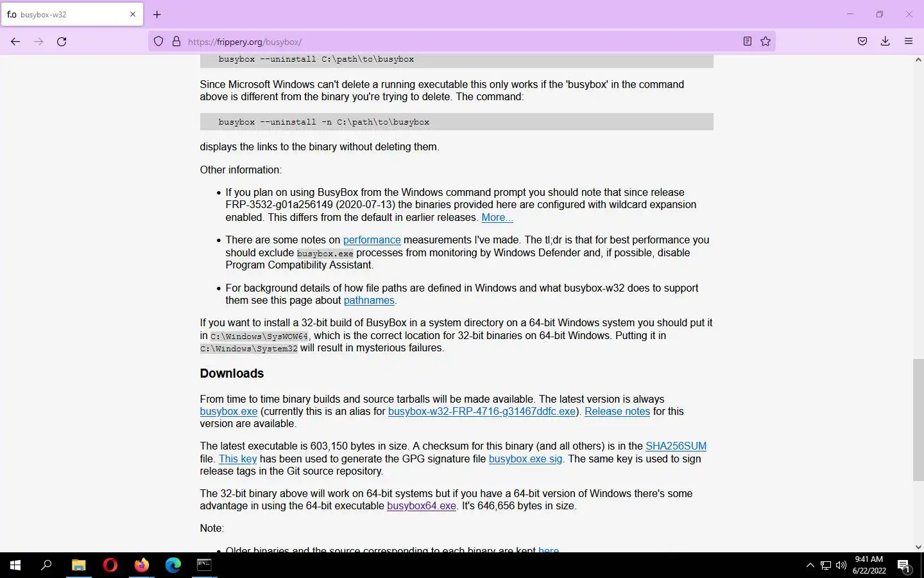This screenshot has width=924, height=578.
Task: Click the site security padlock icon
Action: 176,42
